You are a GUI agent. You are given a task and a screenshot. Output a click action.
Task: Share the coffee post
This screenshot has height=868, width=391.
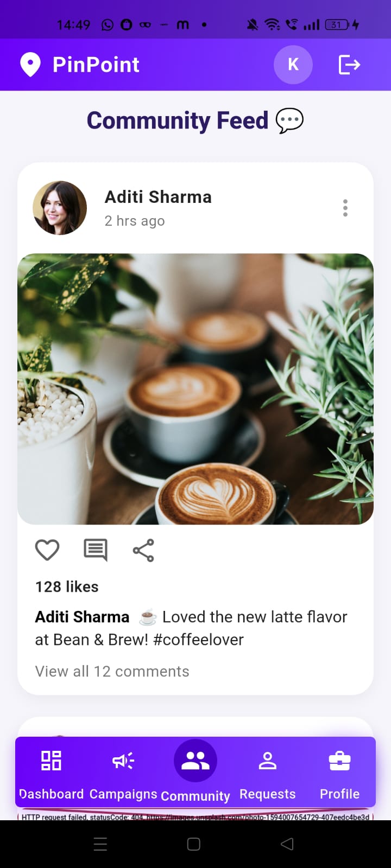143,550
